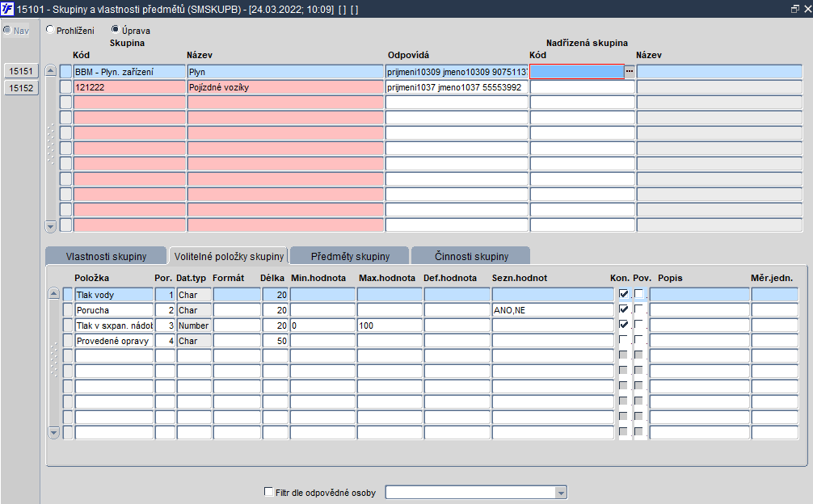813x504 pixels.
Task: Focus the highlighted Nadřízená skupina Kód field
Action: click(577, 72)
